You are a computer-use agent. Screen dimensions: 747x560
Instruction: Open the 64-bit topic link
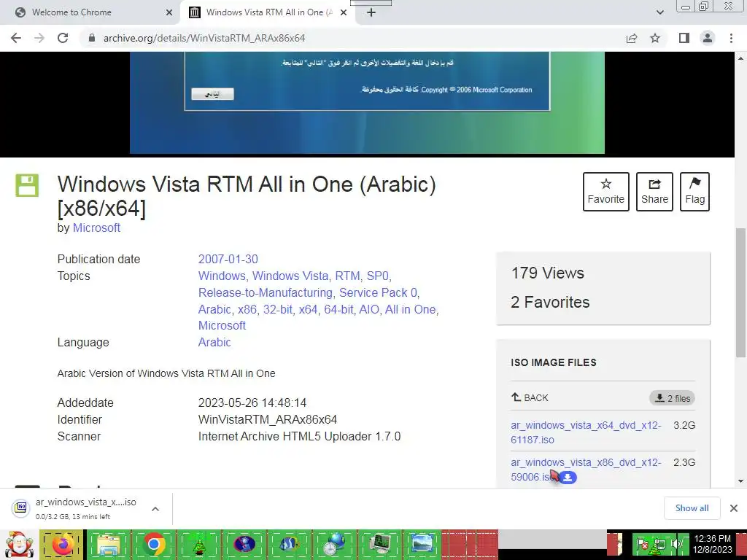[338, 309]
